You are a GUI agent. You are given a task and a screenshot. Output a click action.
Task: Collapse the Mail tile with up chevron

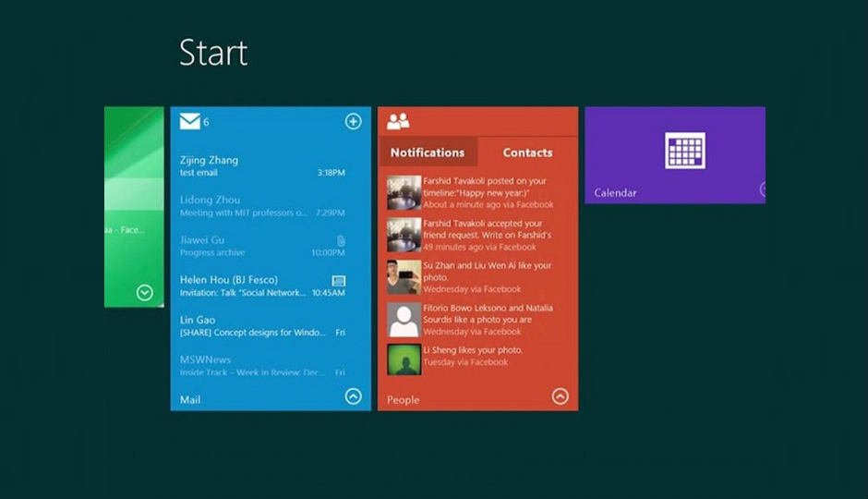tap(353, 396)
